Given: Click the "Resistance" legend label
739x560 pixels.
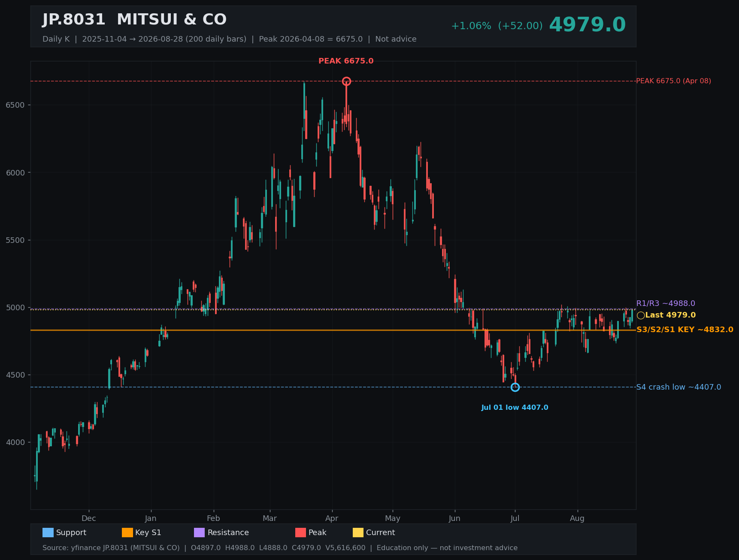Looking at the screenshot, I should click(228, 533).
